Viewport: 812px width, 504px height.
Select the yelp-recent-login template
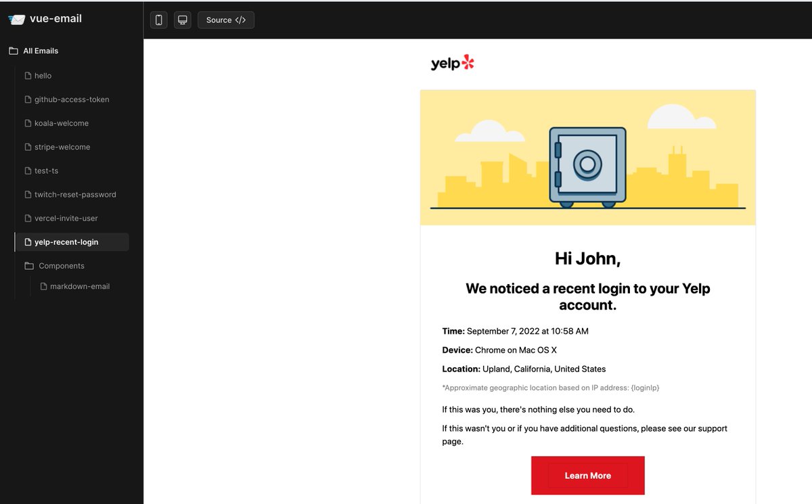(72, 242)
